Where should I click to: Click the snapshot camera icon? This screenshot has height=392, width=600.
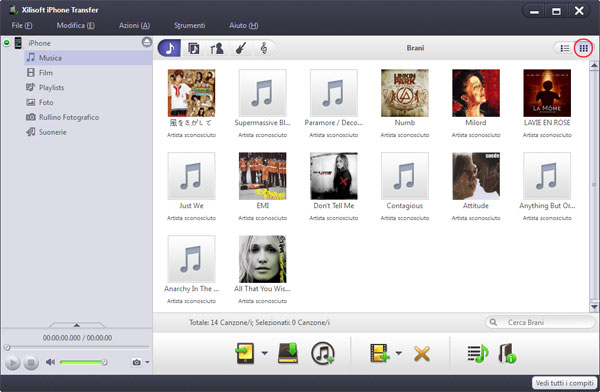137,362
